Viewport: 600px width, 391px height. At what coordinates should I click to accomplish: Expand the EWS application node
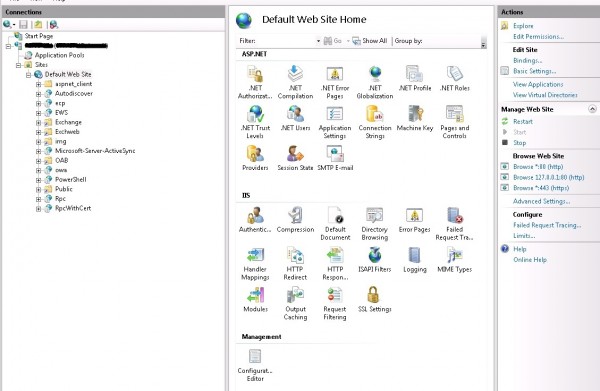[x=38, y=113]
